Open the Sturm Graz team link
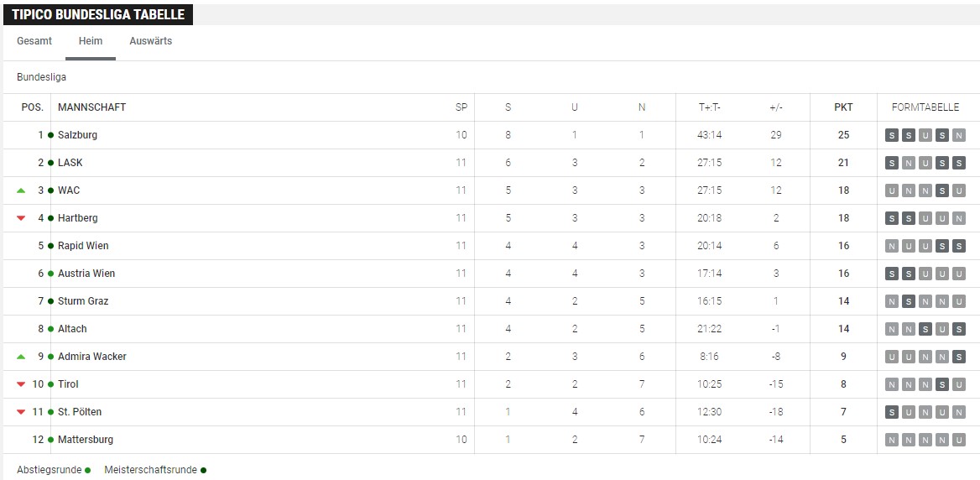The width and height of the screenshot is (980, 480). coord(83,301)
